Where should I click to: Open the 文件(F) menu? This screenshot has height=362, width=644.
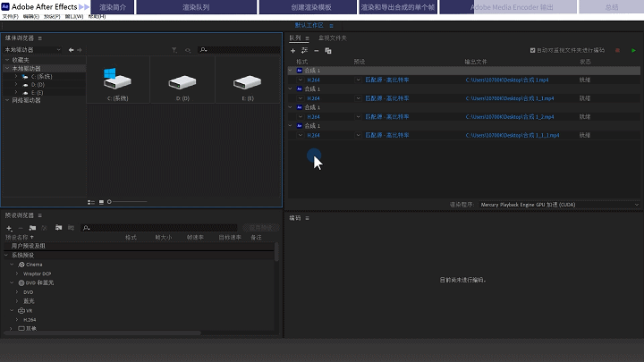click(10, 16)
